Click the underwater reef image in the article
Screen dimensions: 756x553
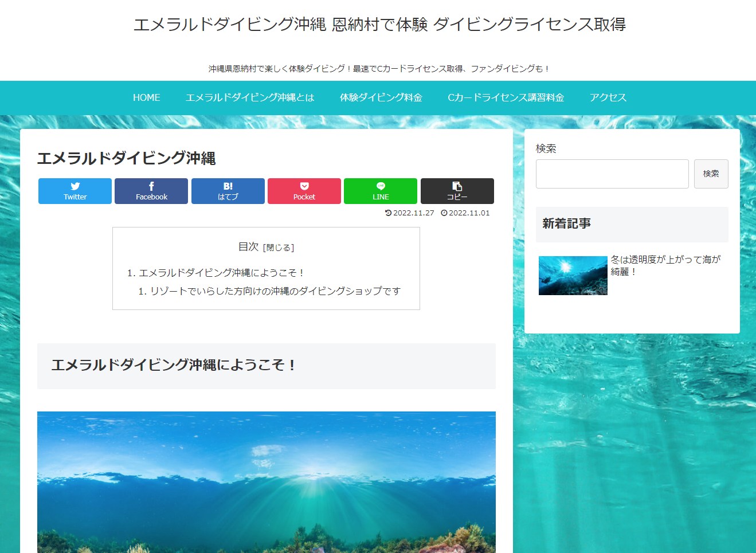[x=267, y=482]
